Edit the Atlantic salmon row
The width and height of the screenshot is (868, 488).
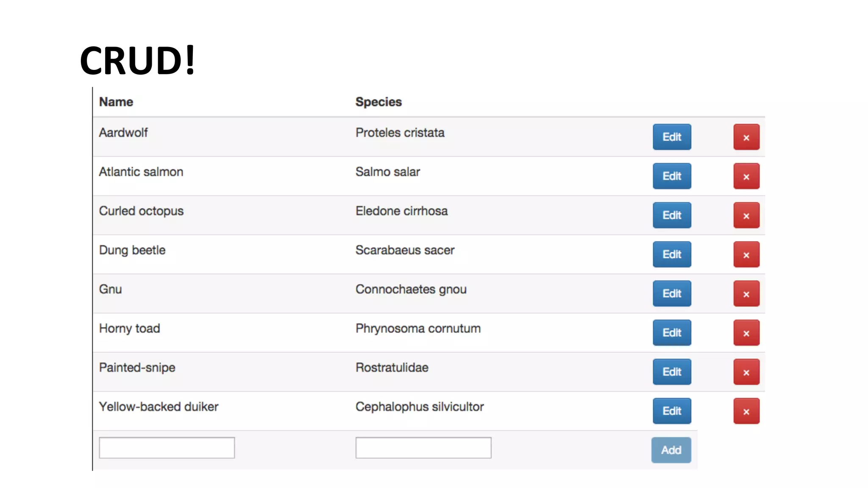[671, 176]
